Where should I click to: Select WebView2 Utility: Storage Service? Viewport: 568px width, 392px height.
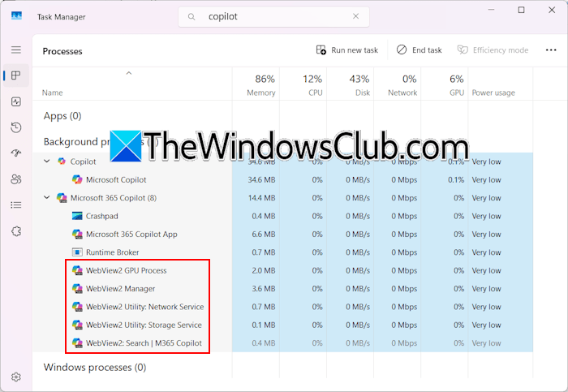(282, 325)
